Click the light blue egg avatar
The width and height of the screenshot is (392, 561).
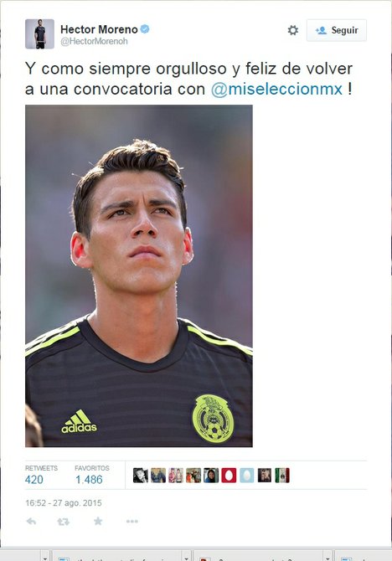point(246,476)
